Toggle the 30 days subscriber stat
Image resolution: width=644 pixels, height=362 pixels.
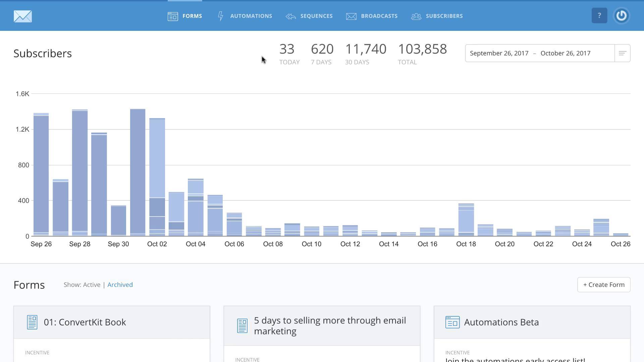pos(357,54)
